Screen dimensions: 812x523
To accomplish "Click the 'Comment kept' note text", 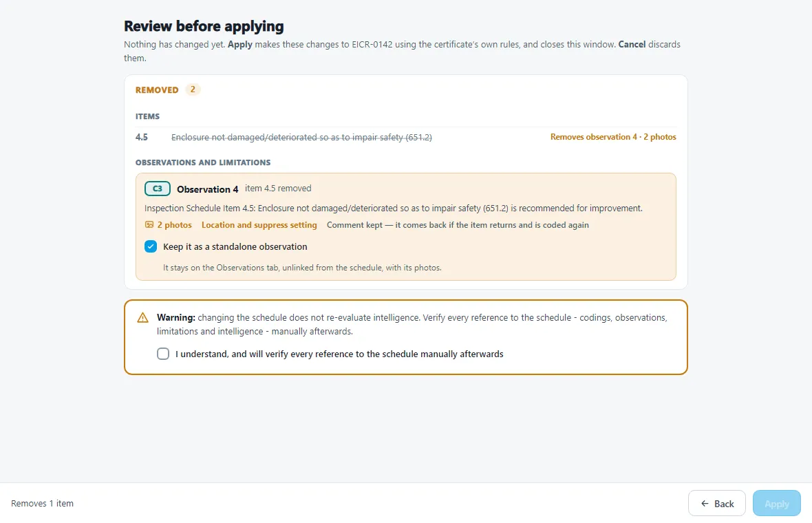I will [458, 225].
